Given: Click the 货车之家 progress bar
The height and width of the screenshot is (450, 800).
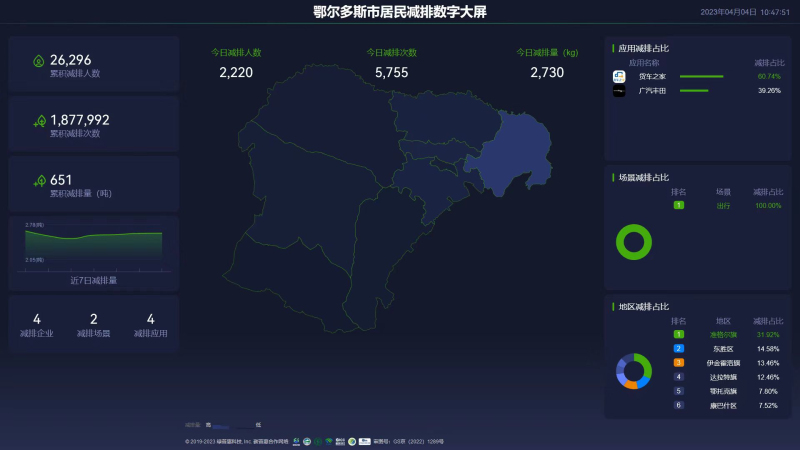Looking at the screenshot, I should pyautogui.click(x=701, y=76).
